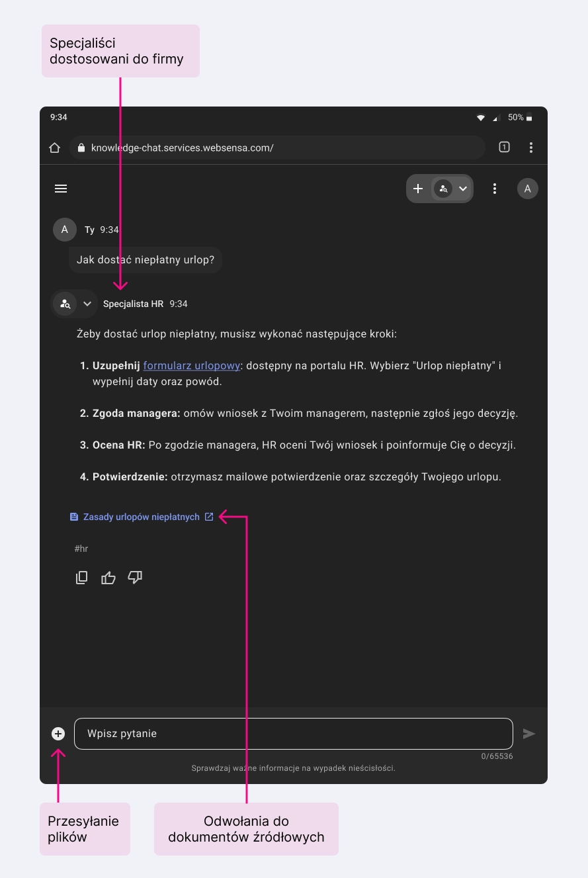Image resolution: width=588 pixels, height=878 pixels.
Task: Attach a file using the plus icon
Action: click(x=58, y=733)
